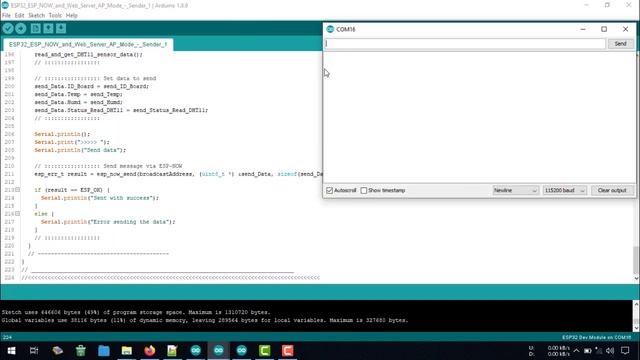
Task: Open the Recycle Bin taskbar icon
Action: tap(81, 351)
